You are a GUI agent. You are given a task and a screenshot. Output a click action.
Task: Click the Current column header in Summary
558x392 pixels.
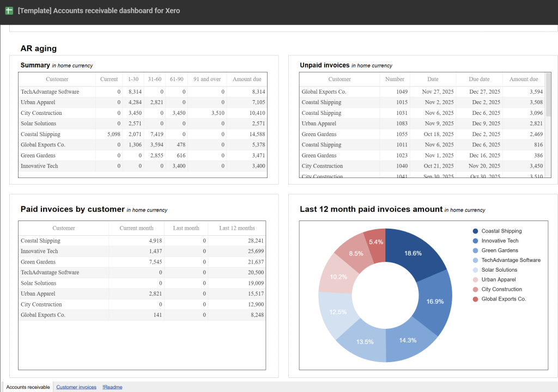pyautogui.click(x=109, y=79)
